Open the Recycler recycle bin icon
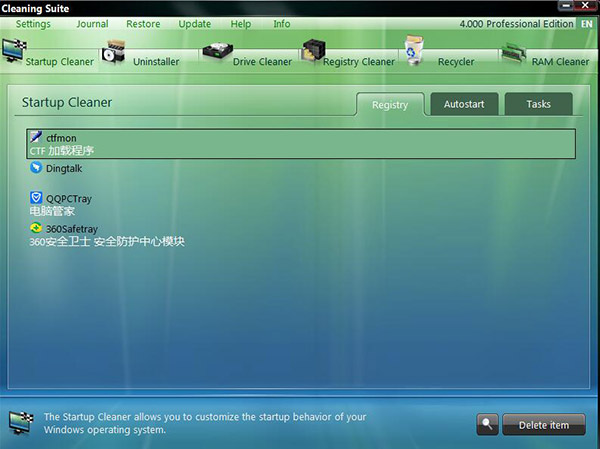This screenshot has height=449, width=600. pyautogui.click(x=414, y=50)
